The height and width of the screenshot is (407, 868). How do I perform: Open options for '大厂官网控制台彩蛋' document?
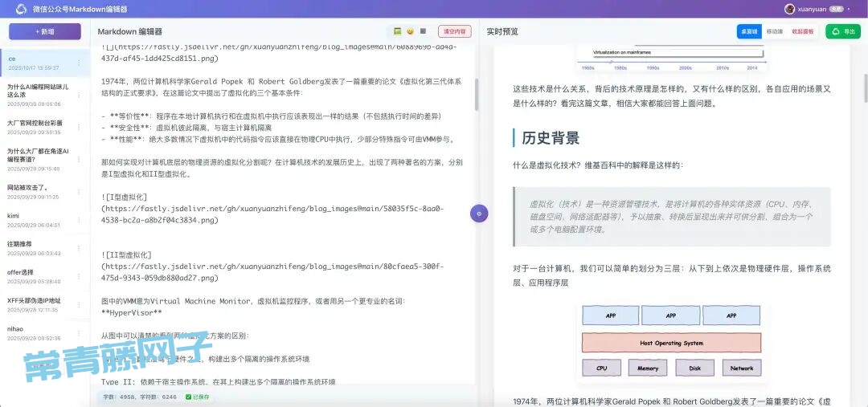coord(79,128)
